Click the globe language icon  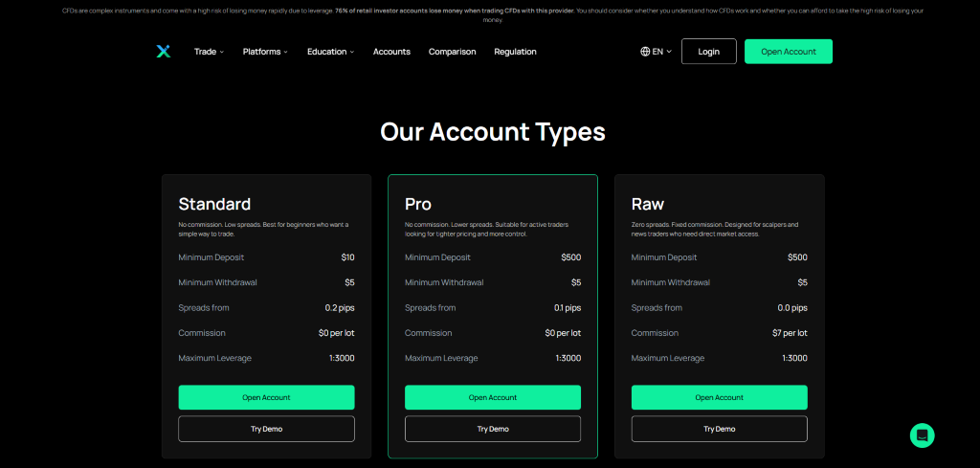[645, 52]
